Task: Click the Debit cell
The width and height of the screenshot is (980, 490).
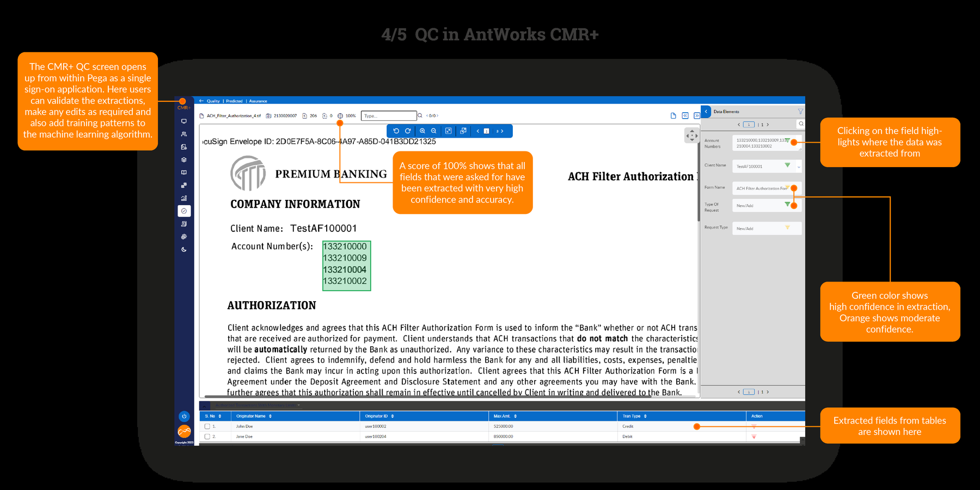Action: 628,437
